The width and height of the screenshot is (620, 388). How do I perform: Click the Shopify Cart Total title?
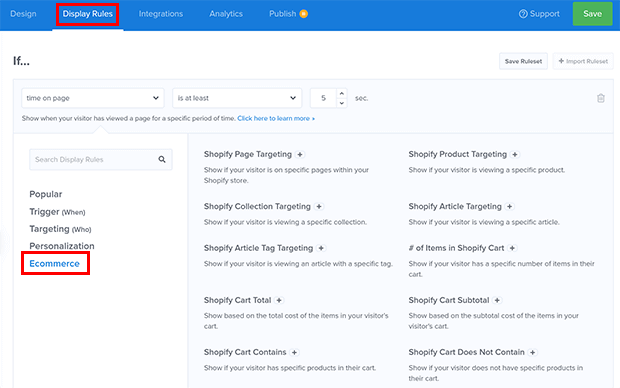tap(238, 300)
